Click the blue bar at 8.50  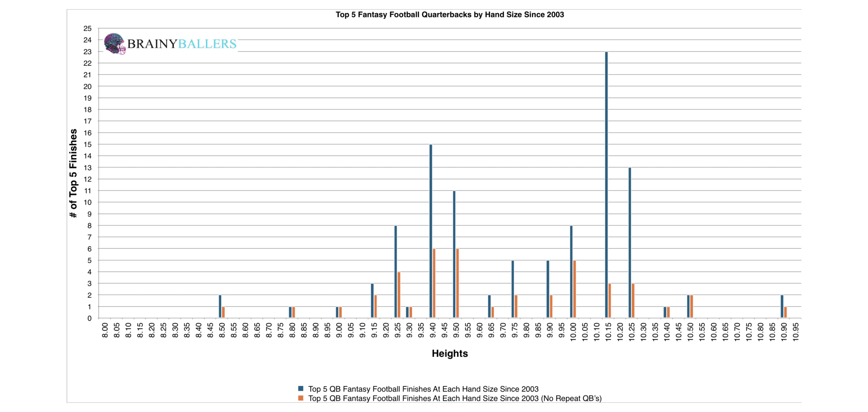pyautogui.click(x=220, y=306)
